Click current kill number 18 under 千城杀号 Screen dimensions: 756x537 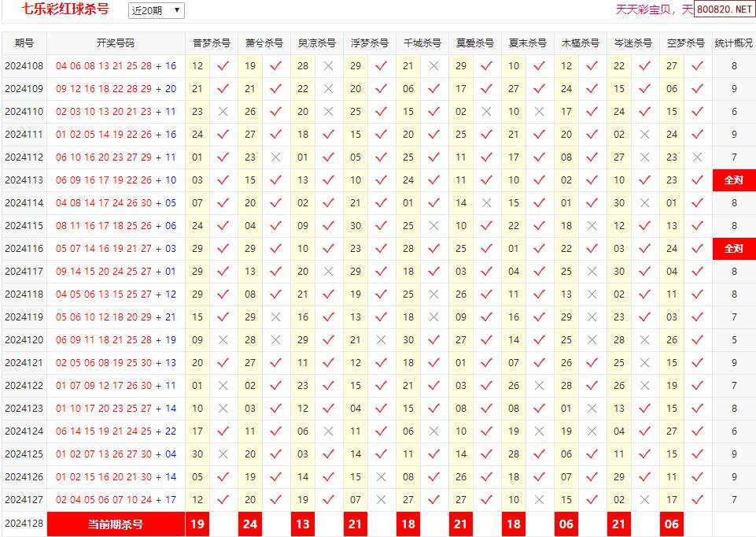(408, 524)
